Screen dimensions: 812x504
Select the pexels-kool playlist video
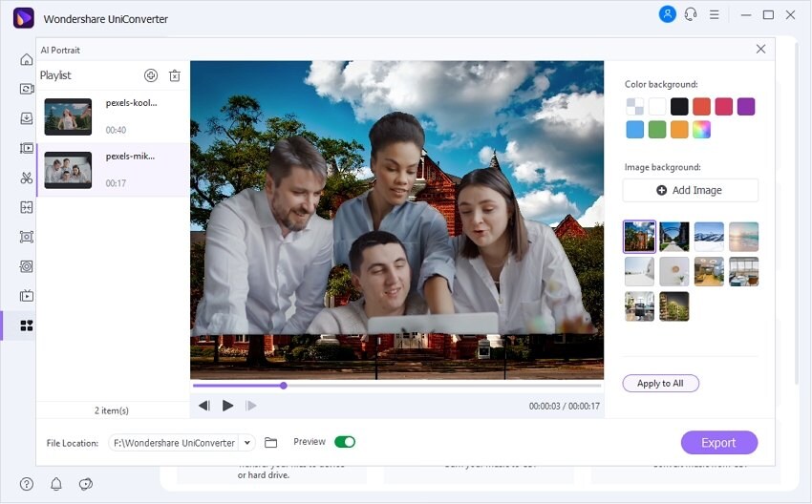click(113, 117)
